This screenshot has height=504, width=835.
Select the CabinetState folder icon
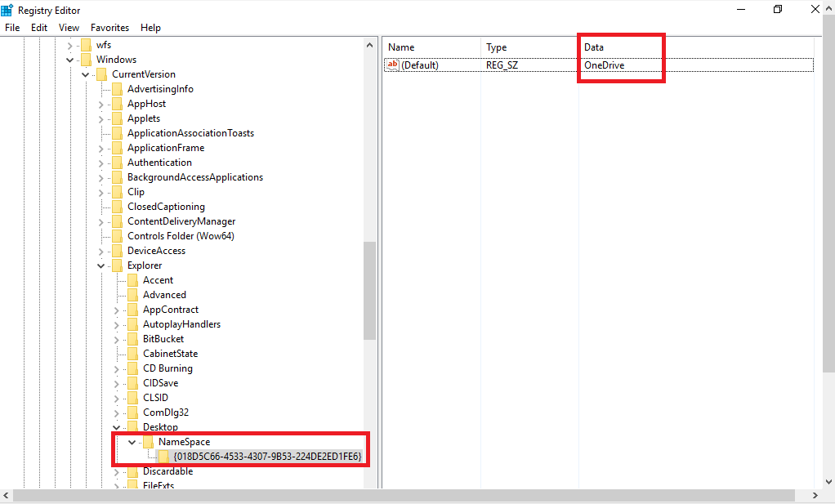tap(132, 353)
